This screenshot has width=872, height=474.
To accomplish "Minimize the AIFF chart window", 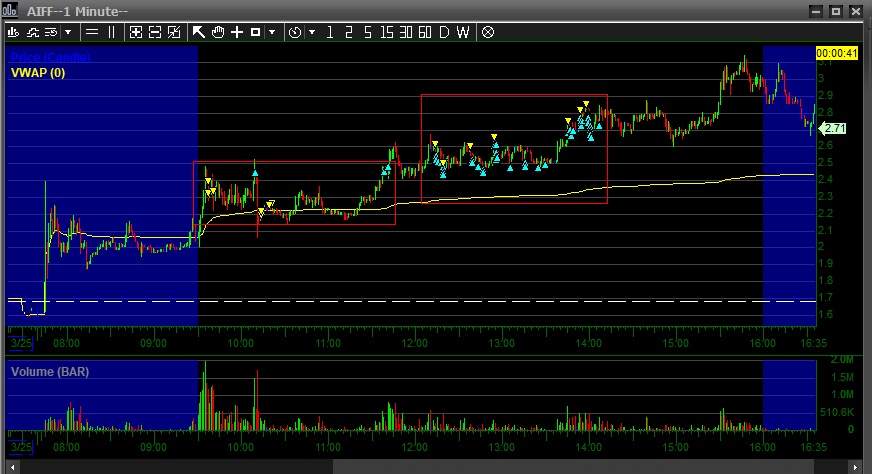I will pyautogui.click(x=816, y=11).
